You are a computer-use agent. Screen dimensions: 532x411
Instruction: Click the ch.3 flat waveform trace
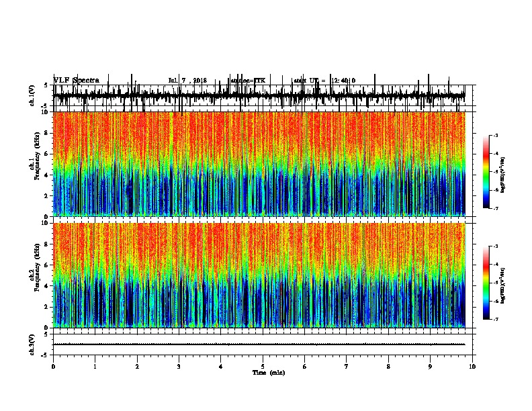click(x=259, y=345)
